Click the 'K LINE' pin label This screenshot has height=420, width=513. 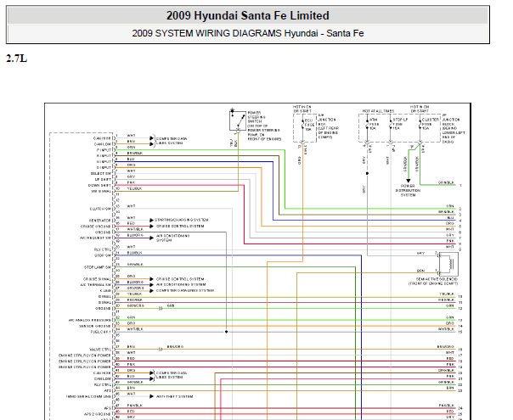point(105,291)
